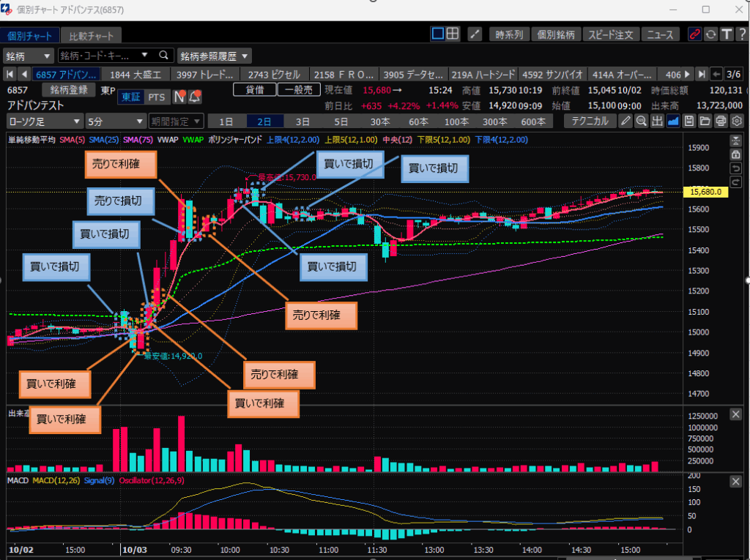Click the 銘柄登録 button
Screen dimensions: 750x560
[x=69, y=89]
